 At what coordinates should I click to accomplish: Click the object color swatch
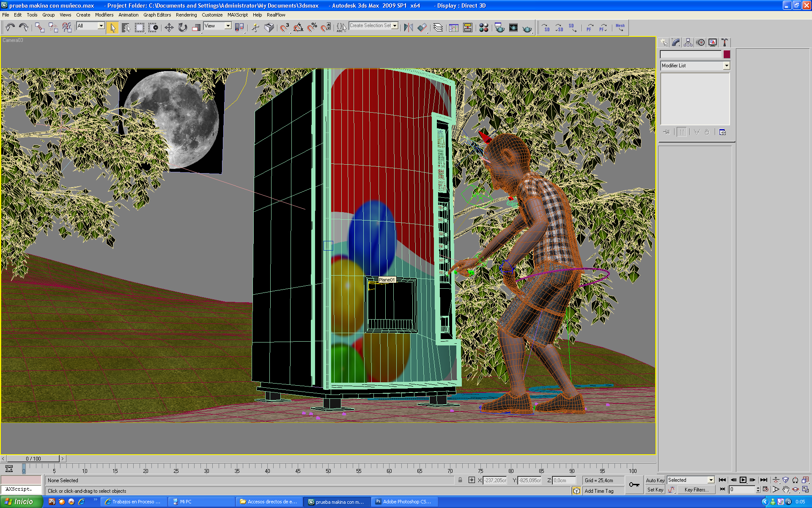tap(727, 54)
